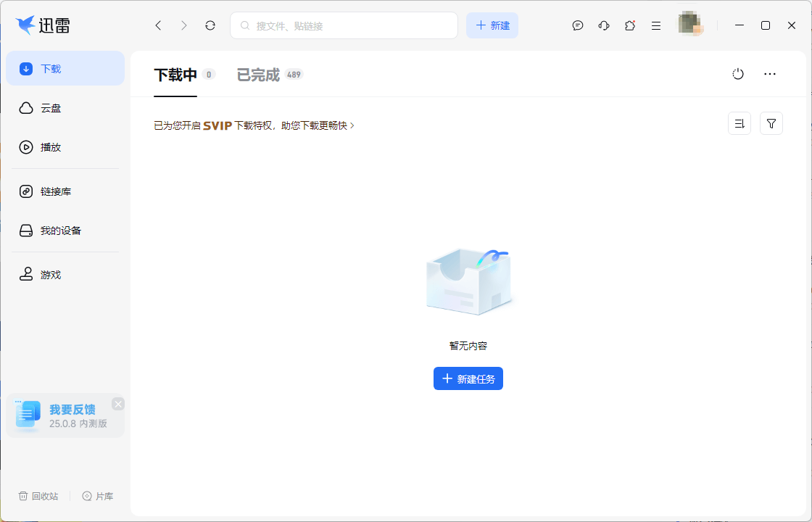Image resolution: width=812 pixels, height=522 pixels.
Task: Open 游戏 in the sidebar
Action: pos(65,275)
